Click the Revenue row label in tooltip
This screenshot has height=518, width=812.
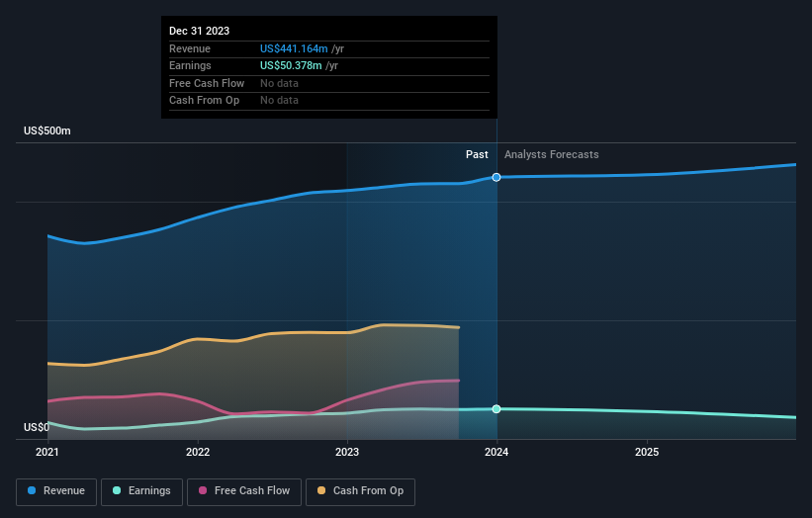[x=190, y=48]
